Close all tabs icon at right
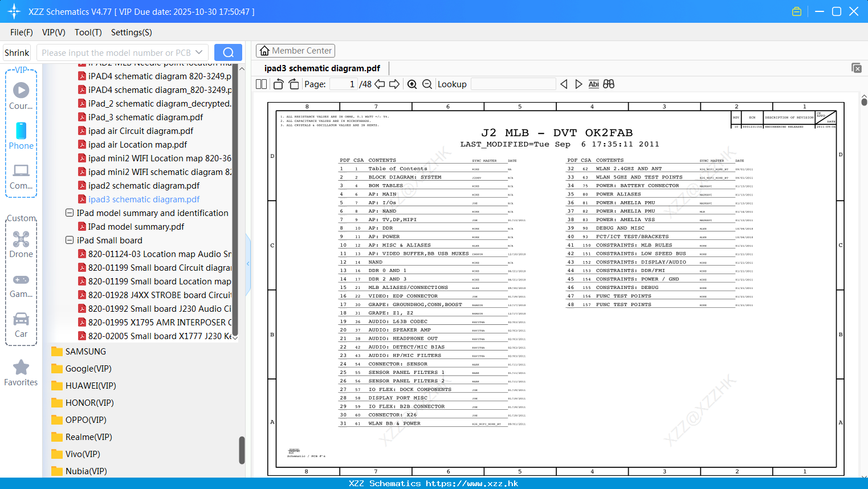868x489 pixels. (x=857, y=68)
